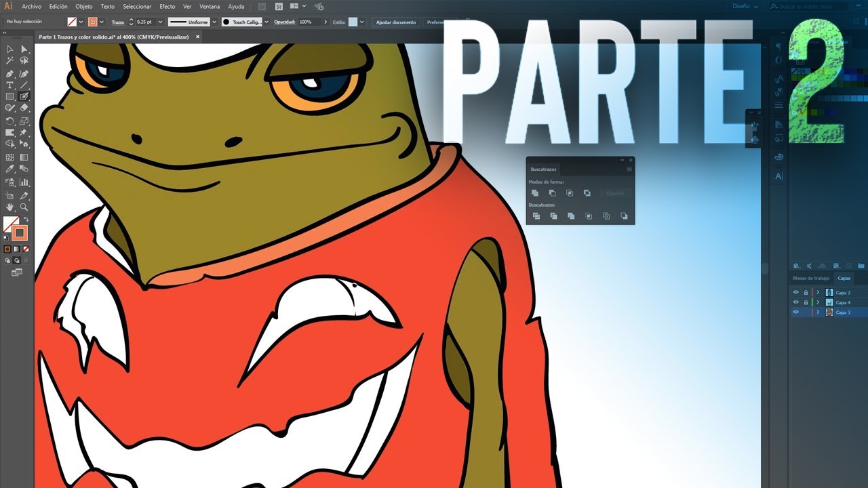Select the Pen tool
Viewport: 868px width, 488px height.
tap(10, 73)
